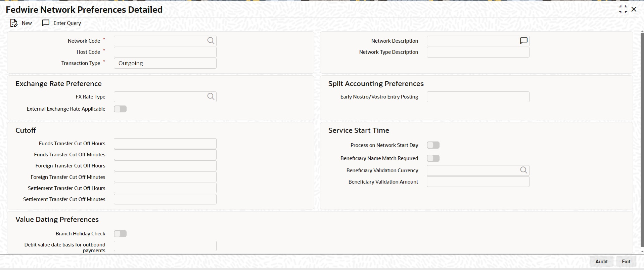The image size is (644, 270).
Task: Click the Fedwire Network Preferences Detailed title
Action: [x=84, y=10]
